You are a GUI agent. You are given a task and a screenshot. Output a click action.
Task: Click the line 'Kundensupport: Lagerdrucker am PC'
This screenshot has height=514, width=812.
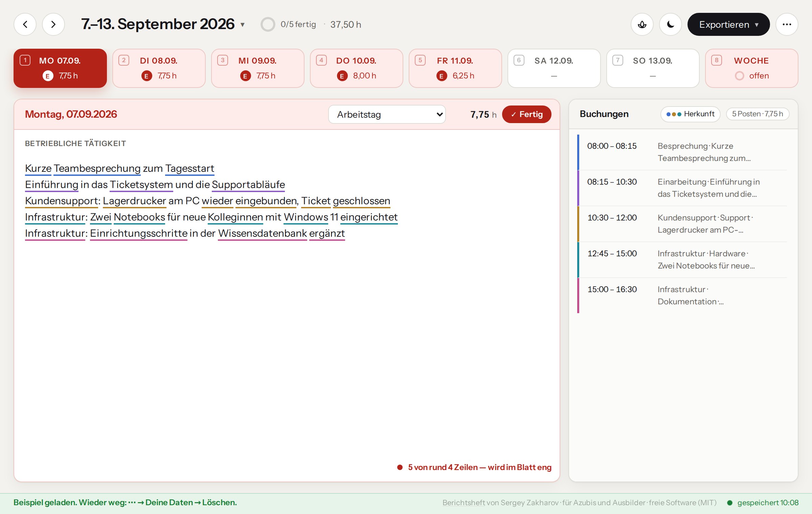[208, 201]
